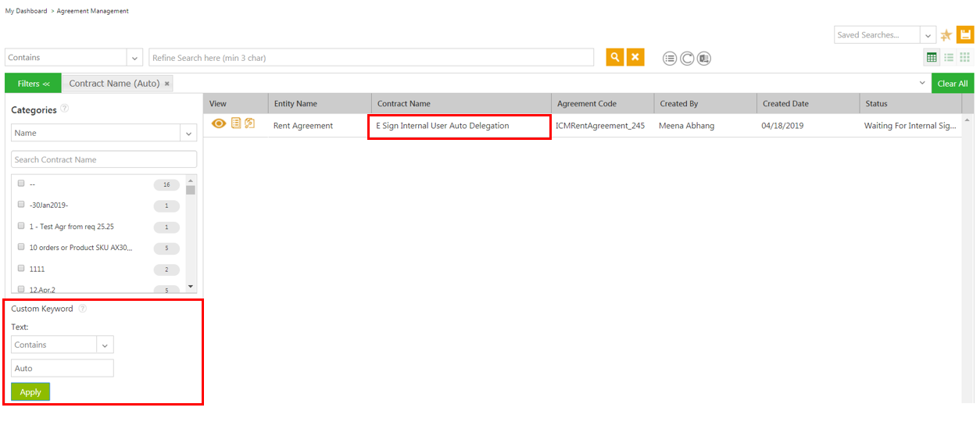The image size is (980, 436).
Task: Click the orange save search floppy icon
Action: click(x=966, y=35)
